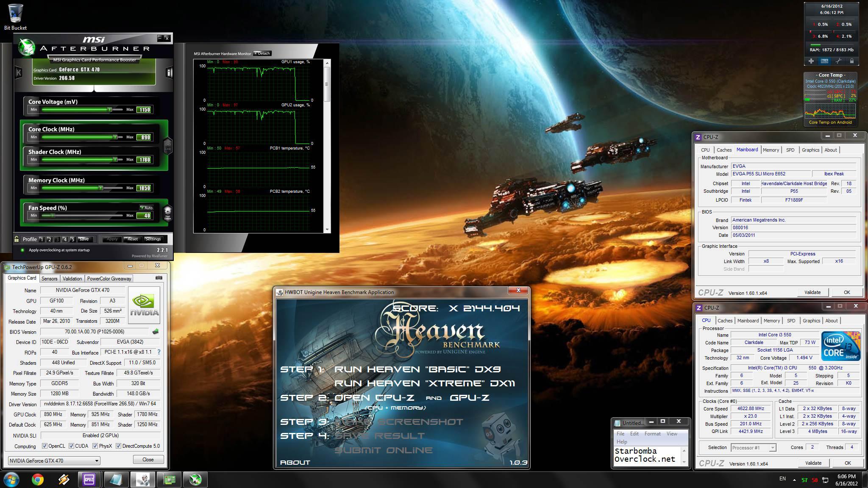Select Afterburner profile slot 2
Image resolution: width=868 pixels, height=488 pixels.
pyautogui.click(x=49, y=239)
